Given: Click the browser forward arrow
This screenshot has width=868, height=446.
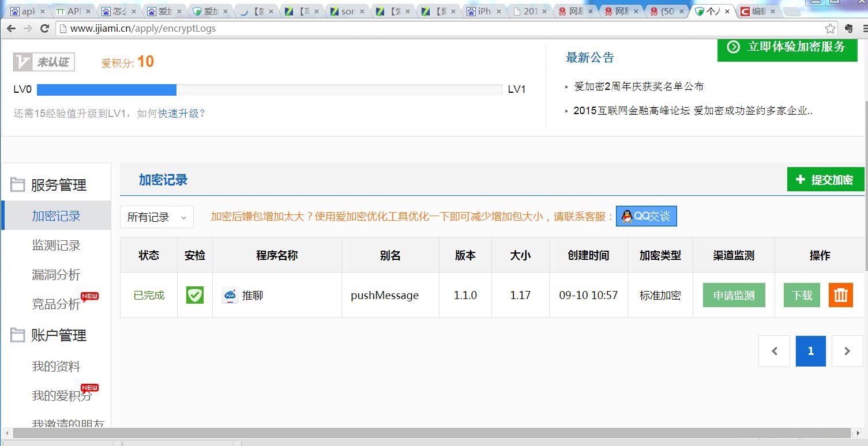Looking at the screenshot, I should 27,28.
